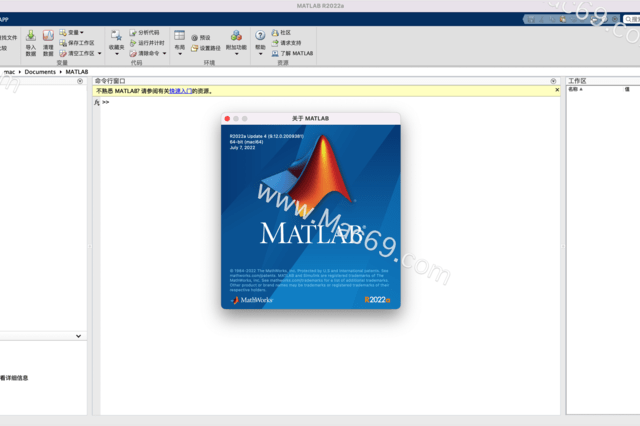Click the 资源 (Resources) section label
The image size is (640, 426).
283,62
